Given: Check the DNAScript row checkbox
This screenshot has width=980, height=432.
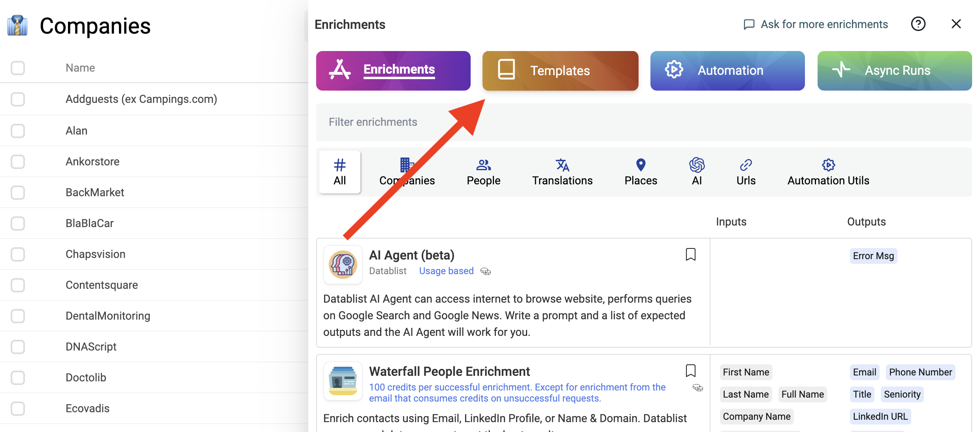Looking at the screenshot, I should pyautogui.click(x=18, y=347).
